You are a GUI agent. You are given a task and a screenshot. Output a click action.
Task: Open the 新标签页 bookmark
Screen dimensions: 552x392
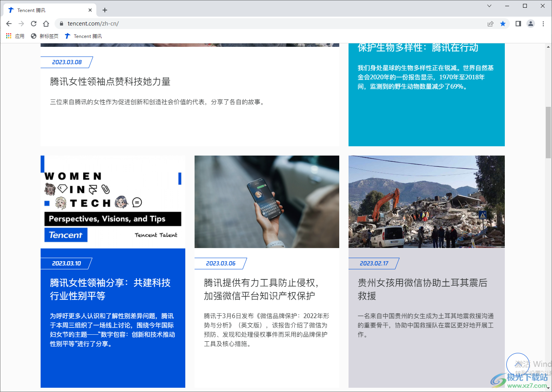click(44, 36)
